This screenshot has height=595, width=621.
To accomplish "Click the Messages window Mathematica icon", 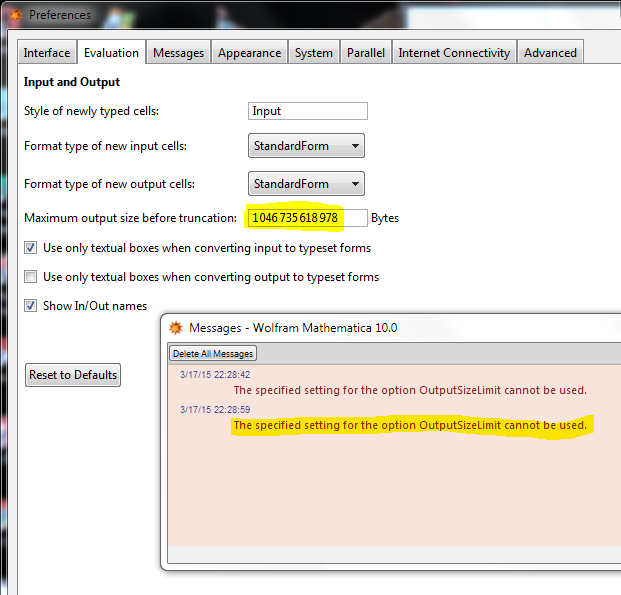I will (176, 328).
